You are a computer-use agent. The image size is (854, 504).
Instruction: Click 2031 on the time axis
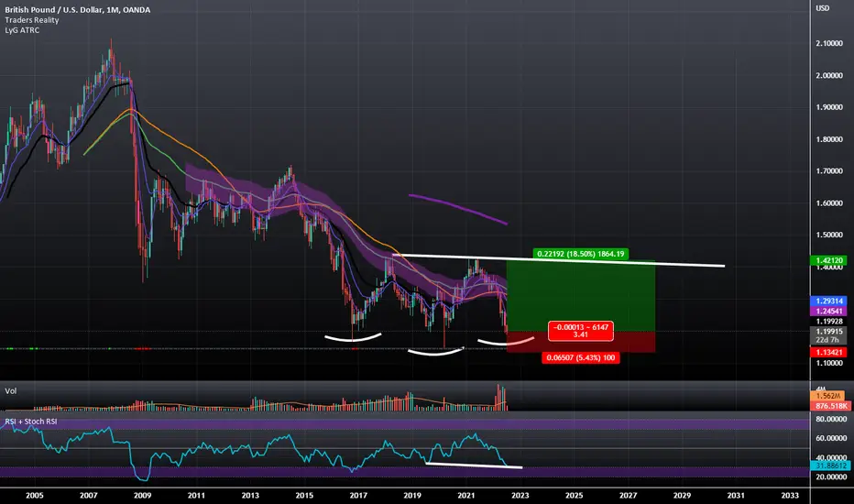[736, 495]
